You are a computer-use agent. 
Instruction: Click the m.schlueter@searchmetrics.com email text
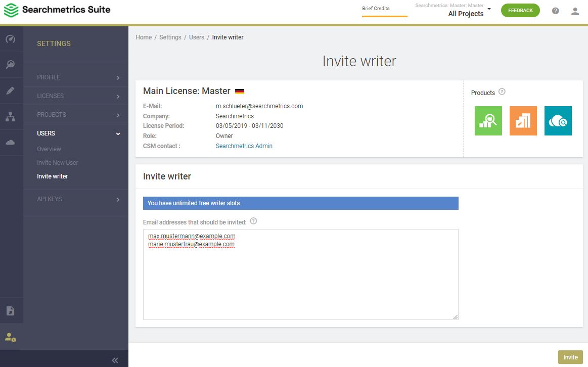[259, 106]
